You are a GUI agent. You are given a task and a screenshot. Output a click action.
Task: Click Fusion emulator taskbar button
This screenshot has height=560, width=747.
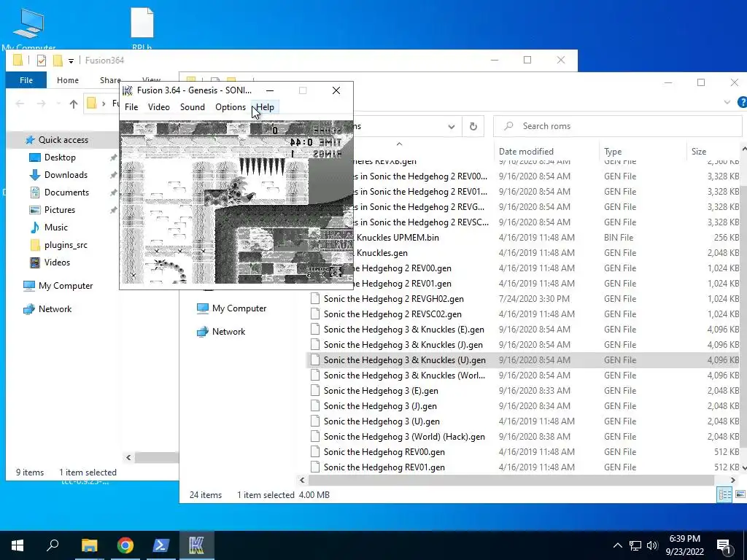196,545
